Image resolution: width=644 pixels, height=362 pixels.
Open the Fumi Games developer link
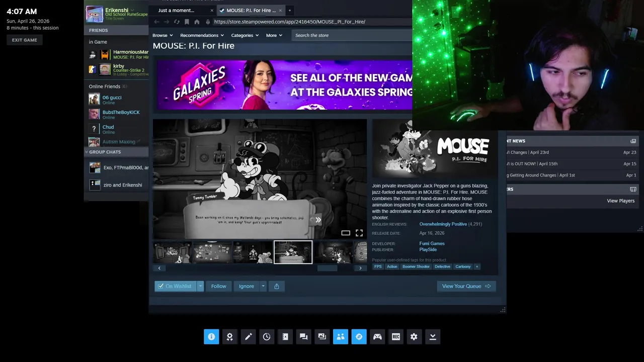pyautogui.click(x=432, y=243)
